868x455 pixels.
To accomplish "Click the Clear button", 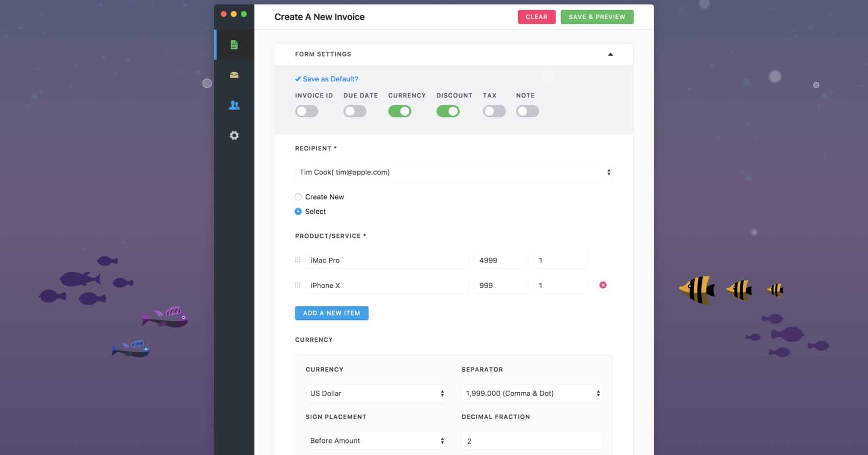I will pos(536,17).
